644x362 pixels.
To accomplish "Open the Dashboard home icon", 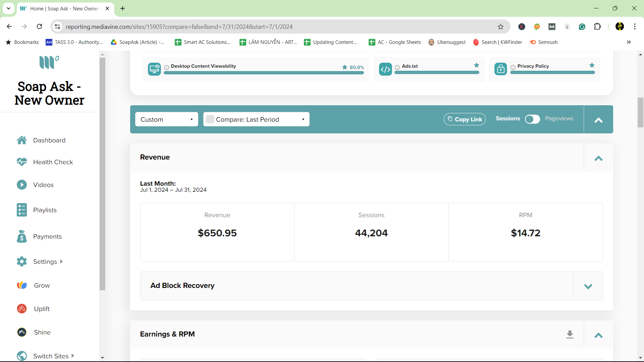I will click(x=22, y=140).
